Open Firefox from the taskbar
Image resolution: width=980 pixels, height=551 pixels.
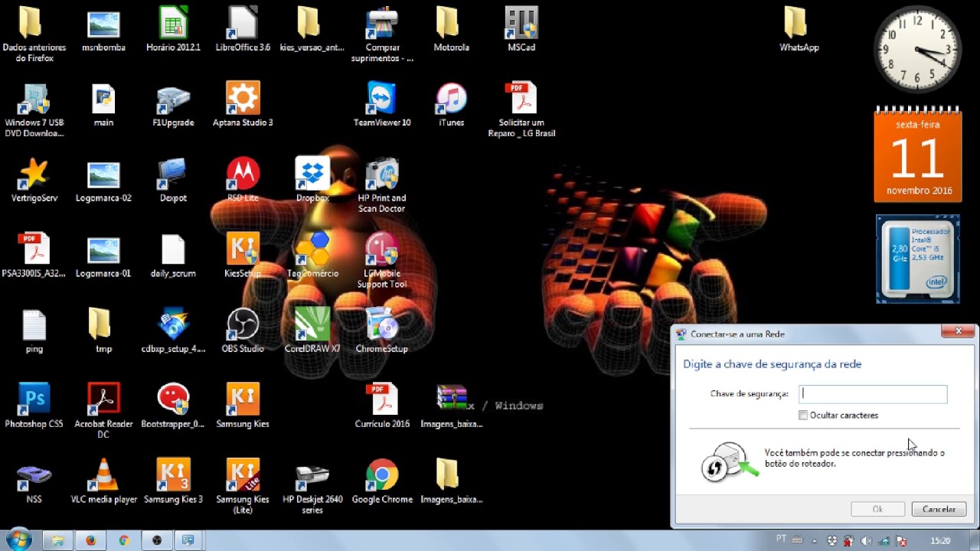[90, 540]
